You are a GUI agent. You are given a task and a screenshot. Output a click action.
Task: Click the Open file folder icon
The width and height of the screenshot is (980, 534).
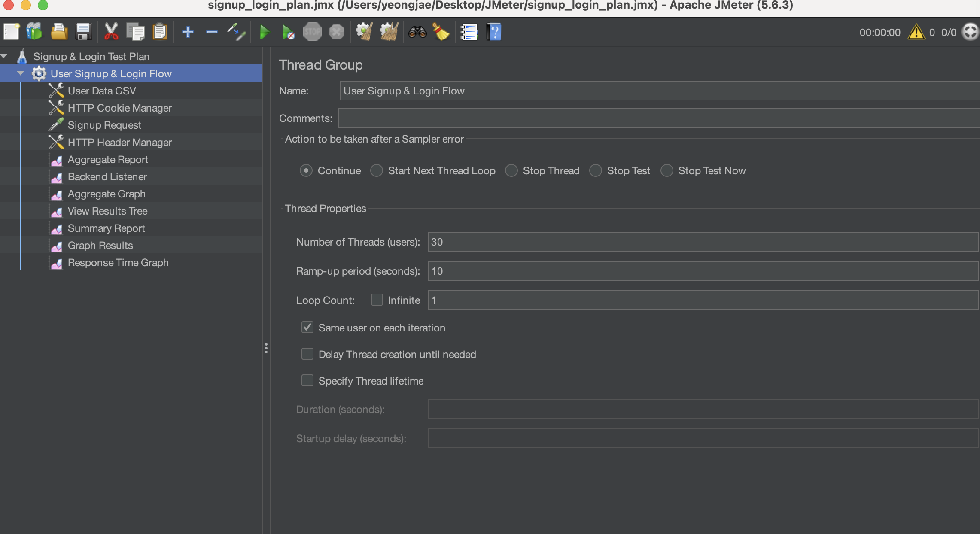[59, 32]
